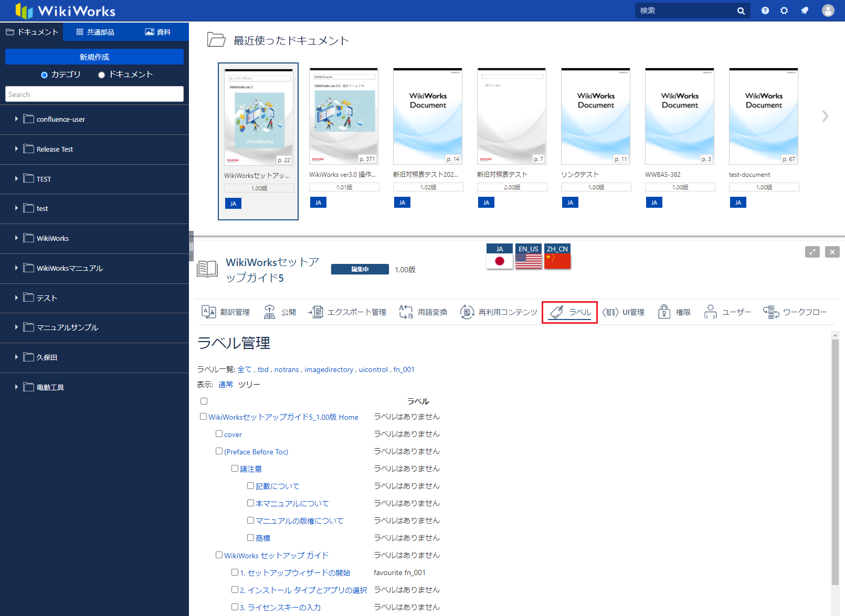Expand the テスト folder
The image size is (845, 616).
16,298
